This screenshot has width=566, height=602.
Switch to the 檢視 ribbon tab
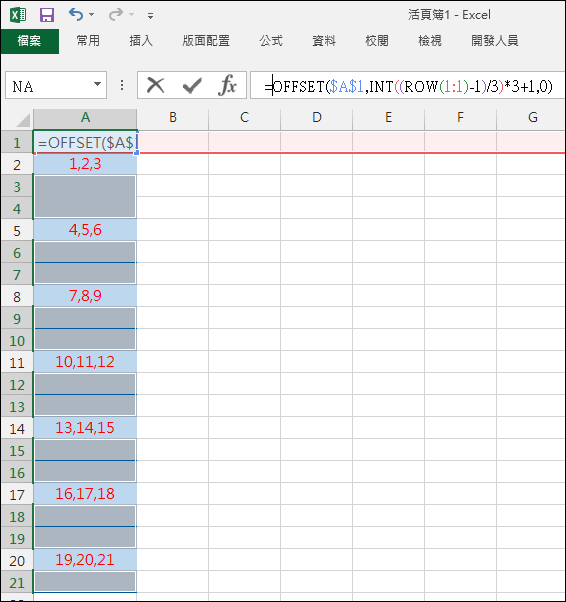pyautogui.click(x=430, y=41)
